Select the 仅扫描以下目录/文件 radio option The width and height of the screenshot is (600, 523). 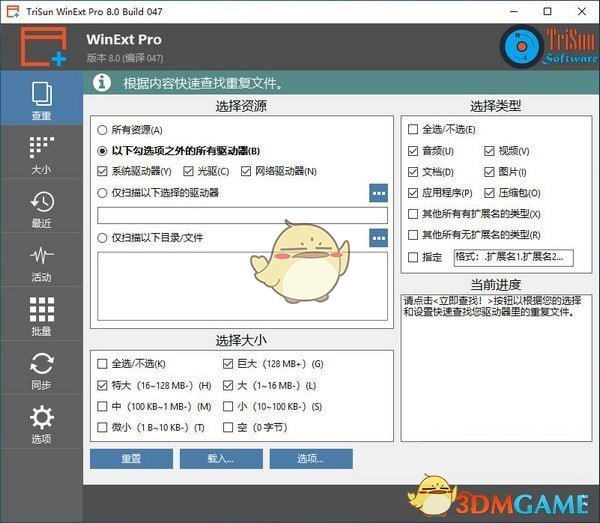[103, 238]
